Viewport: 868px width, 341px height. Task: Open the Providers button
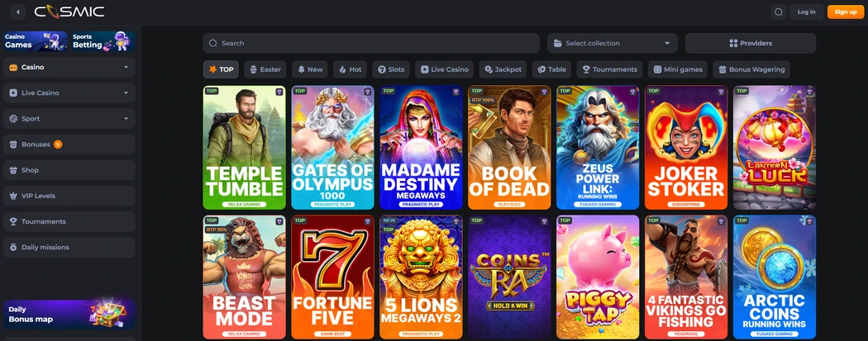coord(750,43)
